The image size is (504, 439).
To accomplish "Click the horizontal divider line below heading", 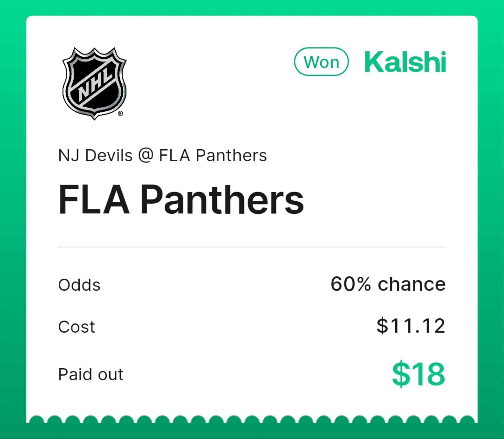I will click(251, 247).
